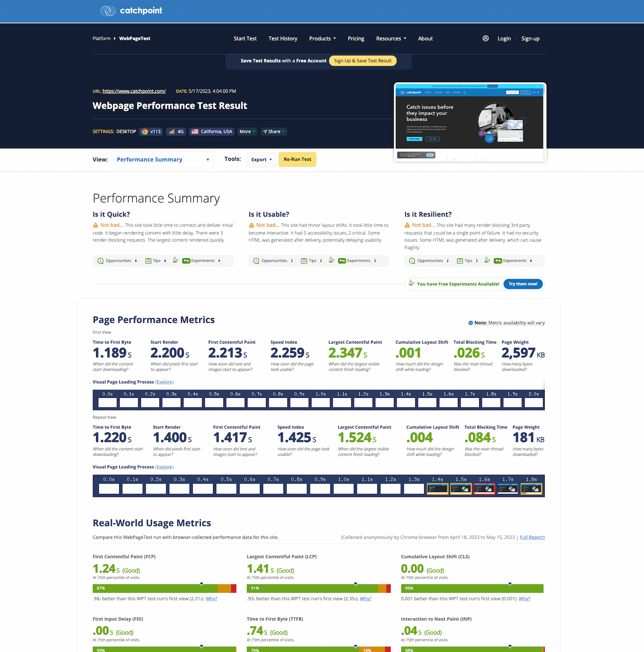Click the Try them now! button
The width and height of the screenshot is (644, 652).
tap(523, 284)
